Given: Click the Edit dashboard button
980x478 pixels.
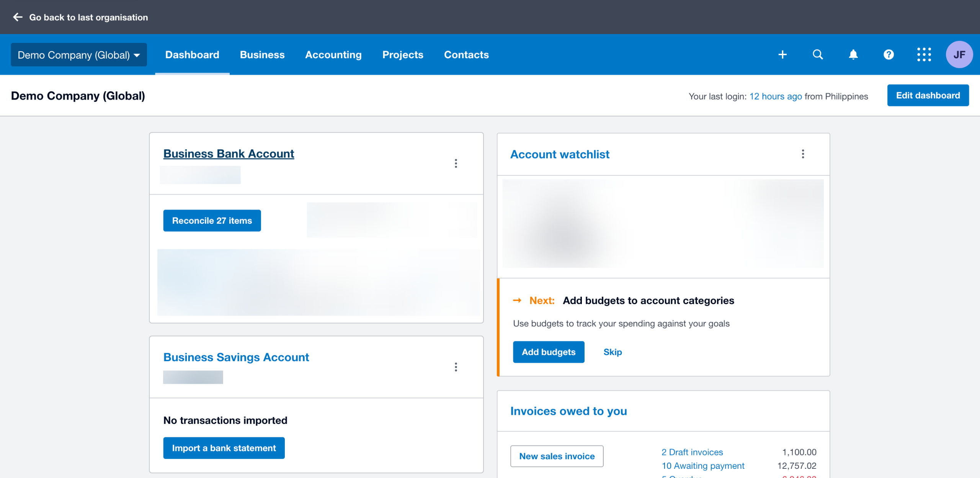Looking at the screenshot, I should [x=928, y=95].
